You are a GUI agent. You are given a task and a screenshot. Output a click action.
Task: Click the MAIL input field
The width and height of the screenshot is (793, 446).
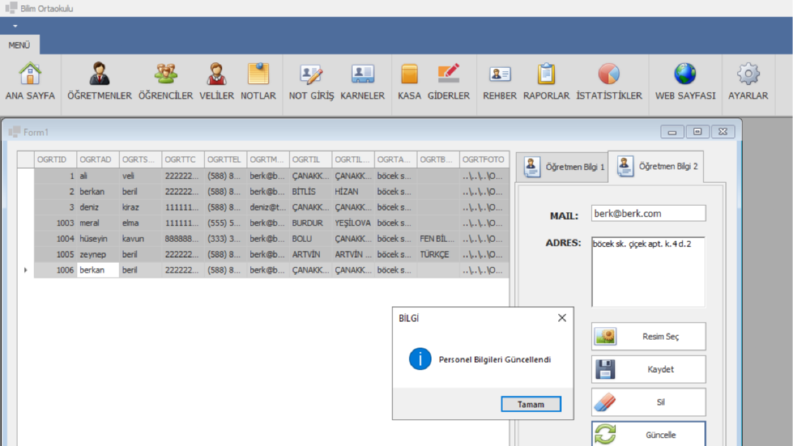point(648,213)
